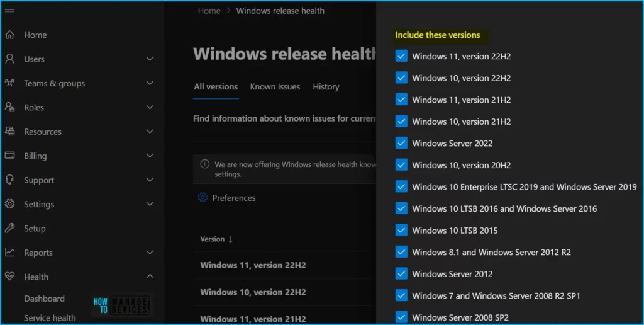Click Windows release health breadcrumb
Image resolution: width=644 pixels, height=325 pixels.
[280, 11]
